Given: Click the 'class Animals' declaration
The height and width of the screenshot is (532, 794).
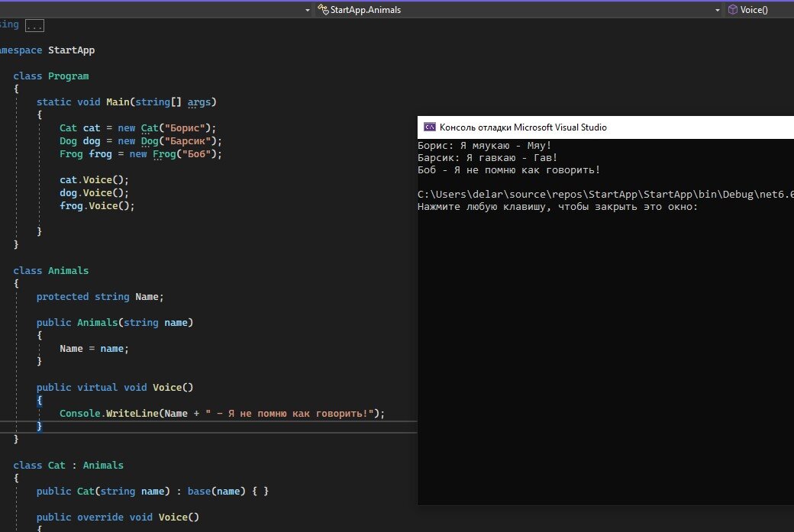Looking at the screenshot, I should coord(50,271).
